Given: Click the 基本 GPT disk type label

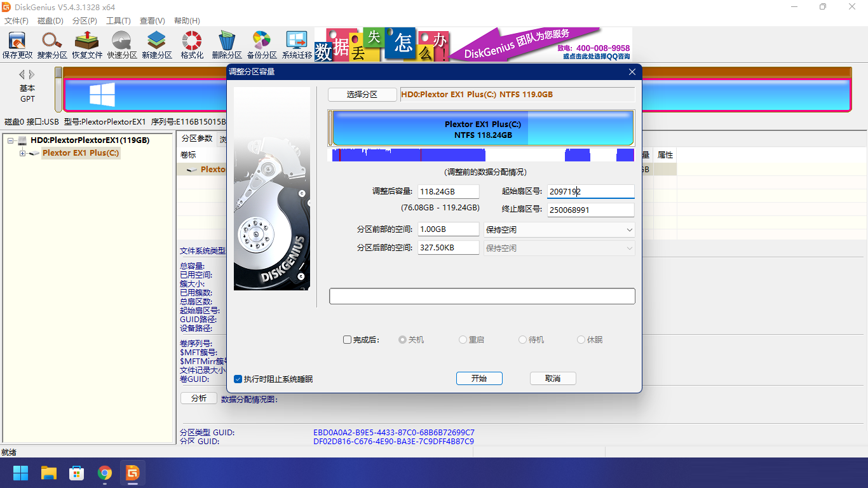Looking at the screenshot, I should coord(27,93).
